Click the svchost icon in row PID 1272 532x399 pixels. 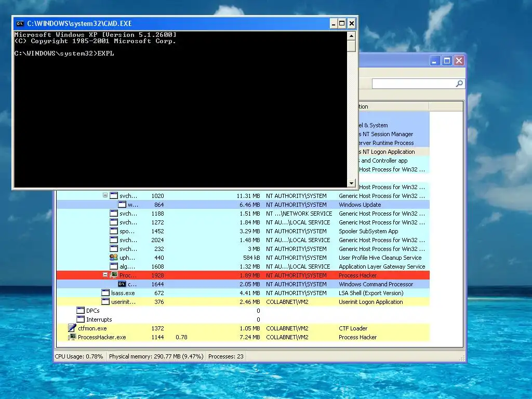(114, 222)
